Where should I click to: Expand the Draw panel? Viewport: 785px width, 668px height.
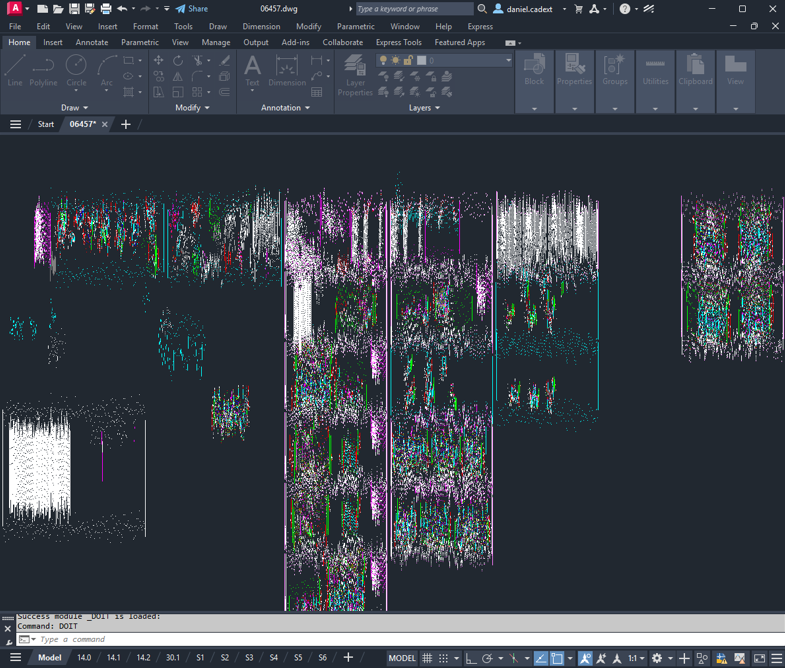click(75, 108)
